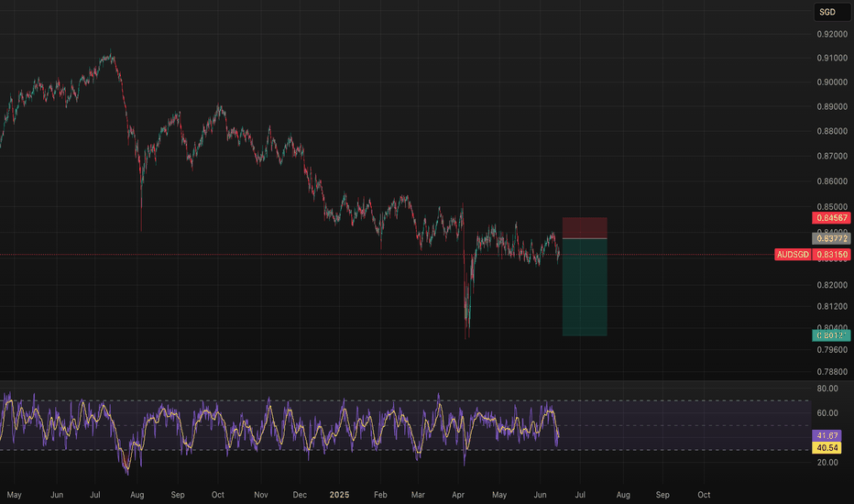Select the 0.83772 entry price label
The height and width of the screenshot is (504, 854).
pos(832,238)
